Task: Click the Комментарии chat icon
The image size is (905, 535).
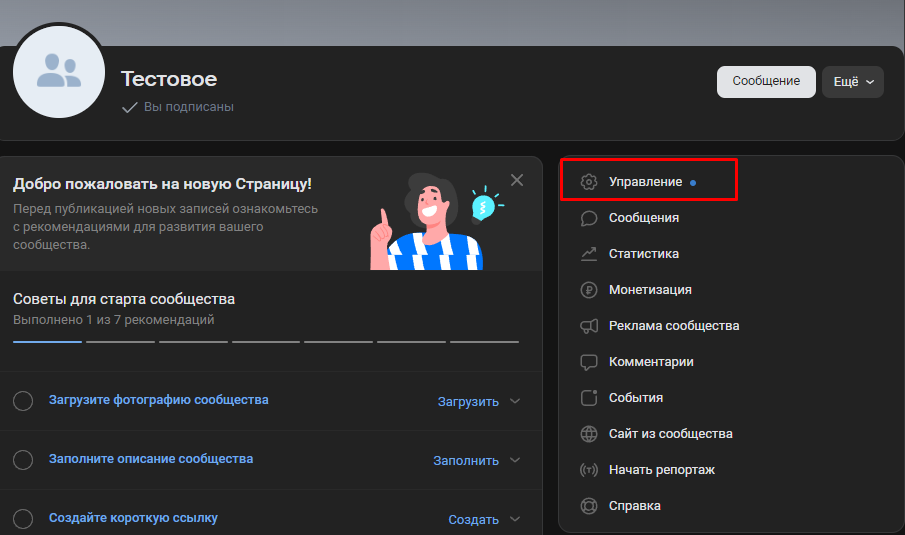Action: pyautogui.click(x=589, y=362)
